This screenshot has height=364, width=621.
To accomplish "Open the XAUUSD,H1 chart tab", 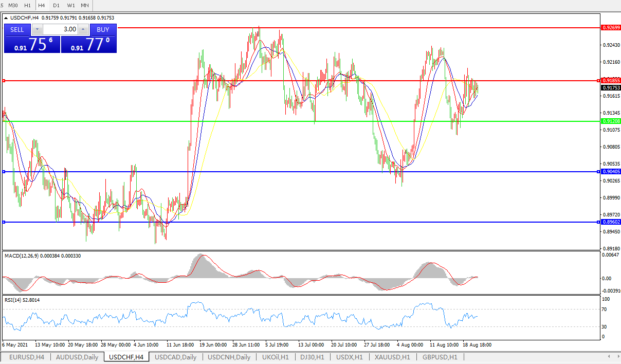I will (392, 357).
